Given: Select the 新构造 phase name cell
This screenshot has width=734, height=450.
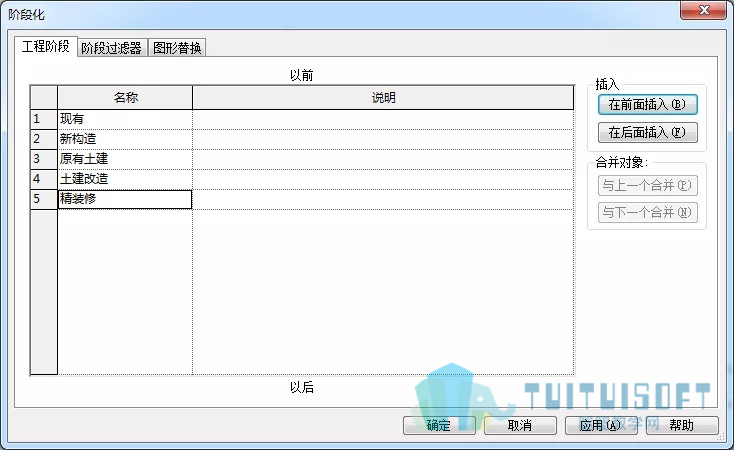Looking at the screenshot, I should point(125,139).
